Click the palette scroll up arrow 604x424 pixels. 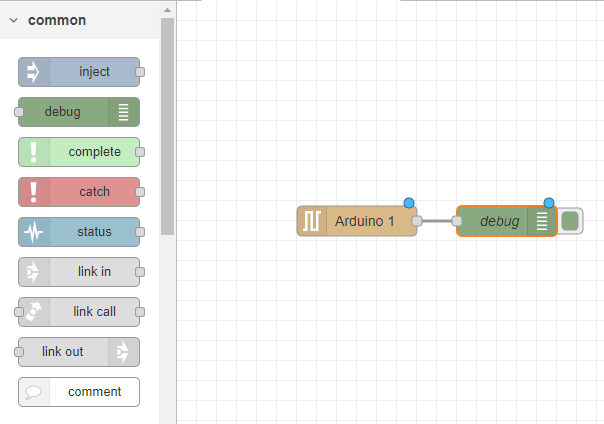pos(168,10)
